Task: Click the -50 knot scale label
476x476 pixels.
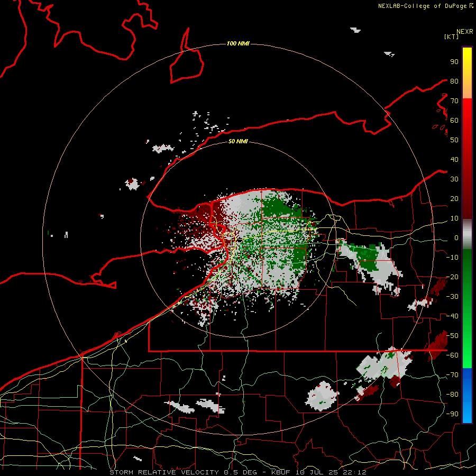Action: coord(452,336)
